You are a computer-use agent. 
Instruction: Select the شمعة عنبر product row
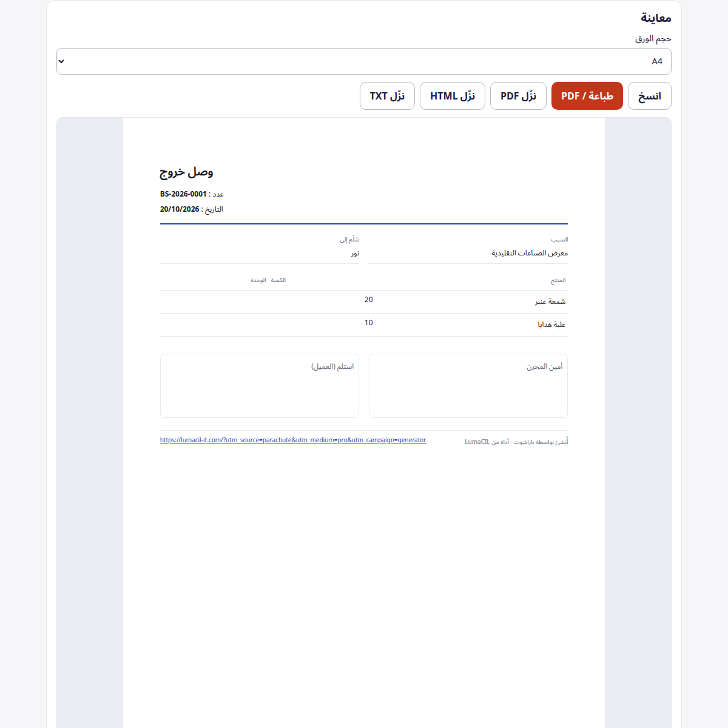coord(364,302)
